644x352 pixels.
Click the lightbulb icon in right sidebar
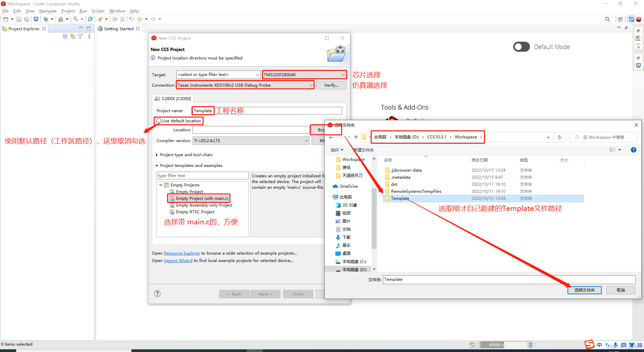click(x=638, y=46)
